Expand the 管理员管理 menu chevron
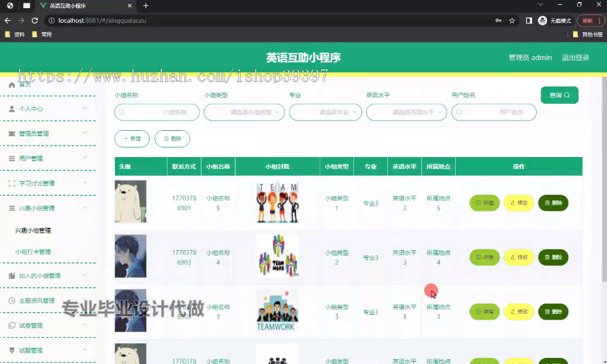 pos(85,133)
